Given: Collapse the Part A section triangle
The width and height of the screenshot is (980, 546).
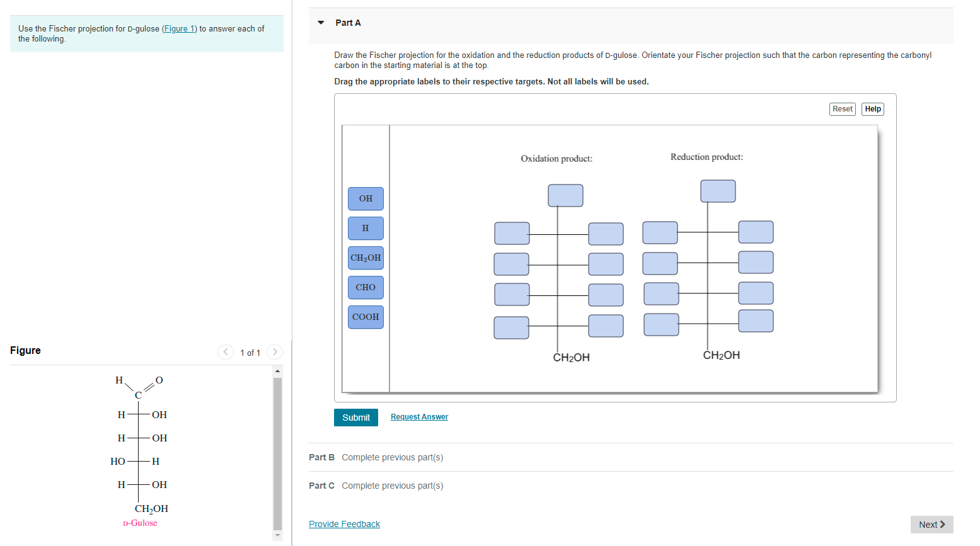Looking at the screenshot, I should click(x=321, y=22).
